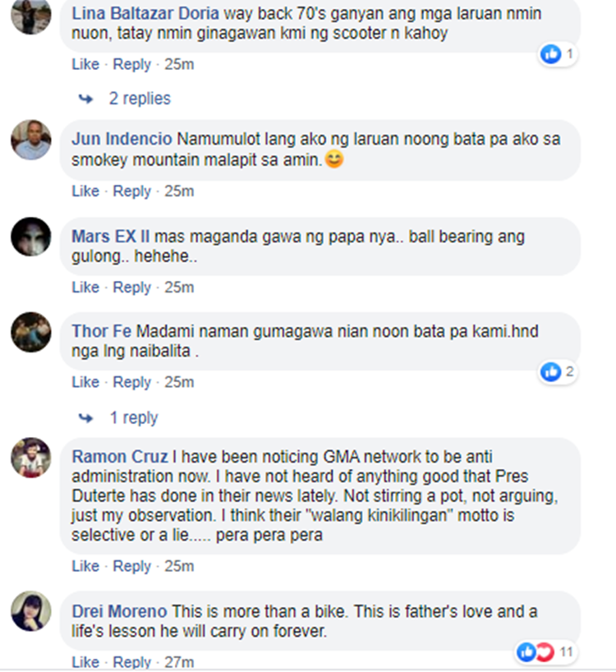Viewport: 616px width, 672px height.
Task: Expand 2 replies under Lina's comment
Action: tap(140, 99)
